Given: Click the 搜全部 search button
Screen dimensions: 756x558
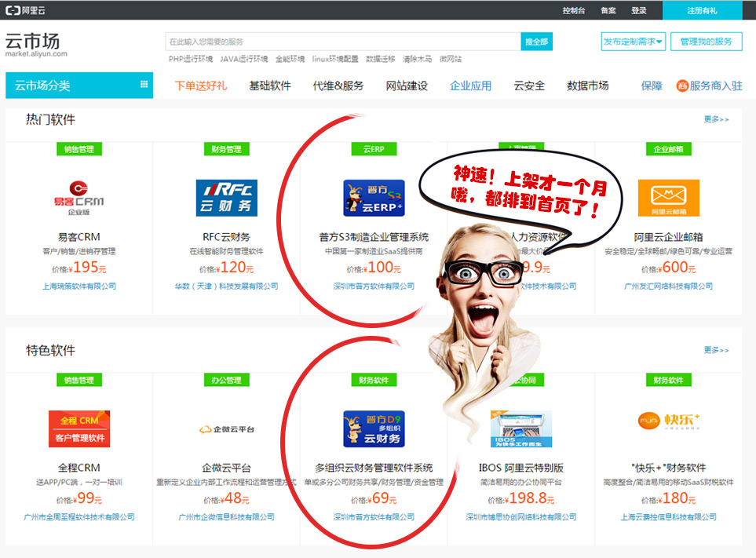Looking at the screenshot, I should coord(536,42).
